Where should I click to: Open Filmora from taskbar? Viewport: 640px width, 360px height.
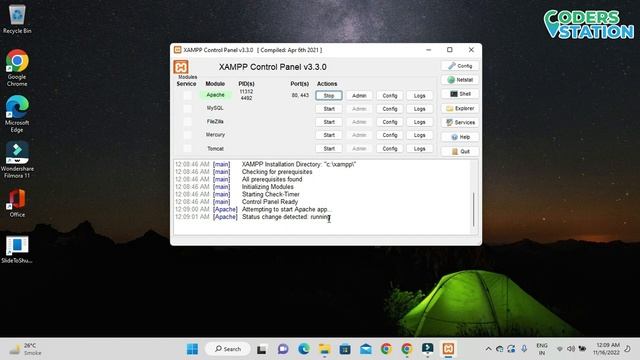(427, 349)
